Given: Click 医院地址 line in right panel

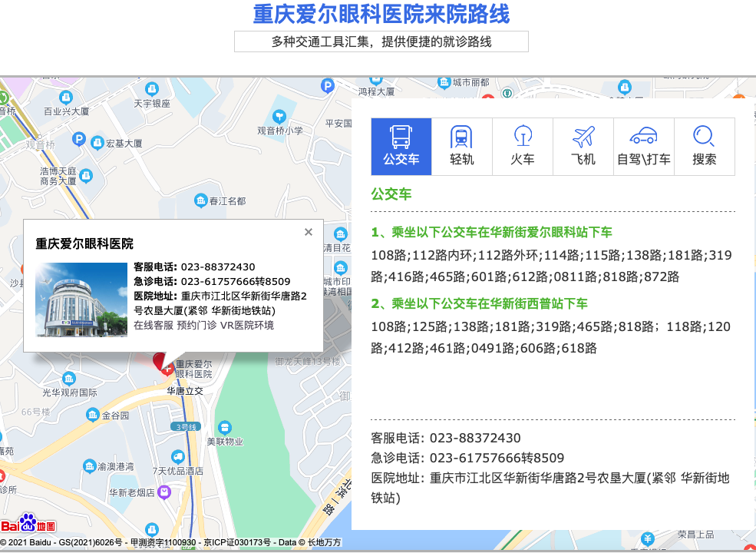Looking at the screenshot, I should tap(550, 488).
